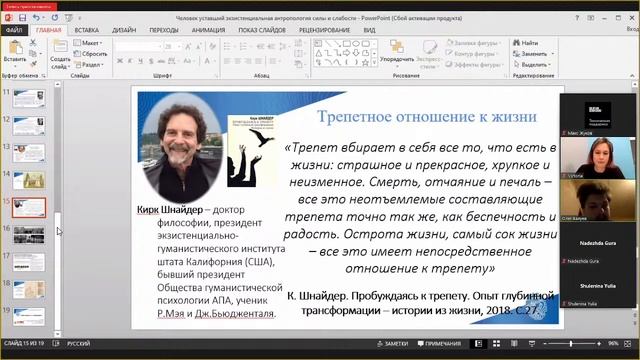640x360 pixels.
Task: Click the Рецензирование tab label
Action: pyautogui.click(x=324, y=30)
